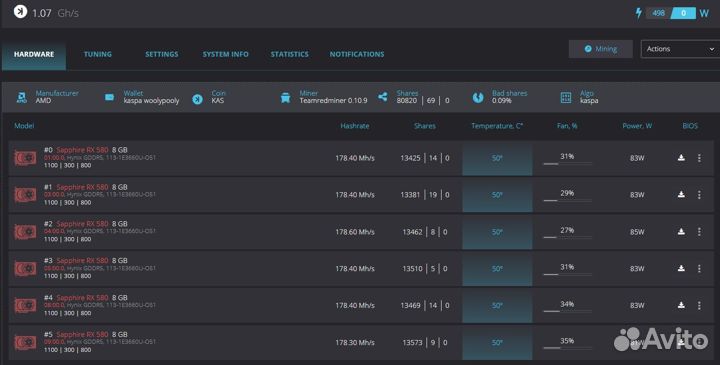Download BIOS for GPU #0
The image size is (720, 365).
coord(681,157)
